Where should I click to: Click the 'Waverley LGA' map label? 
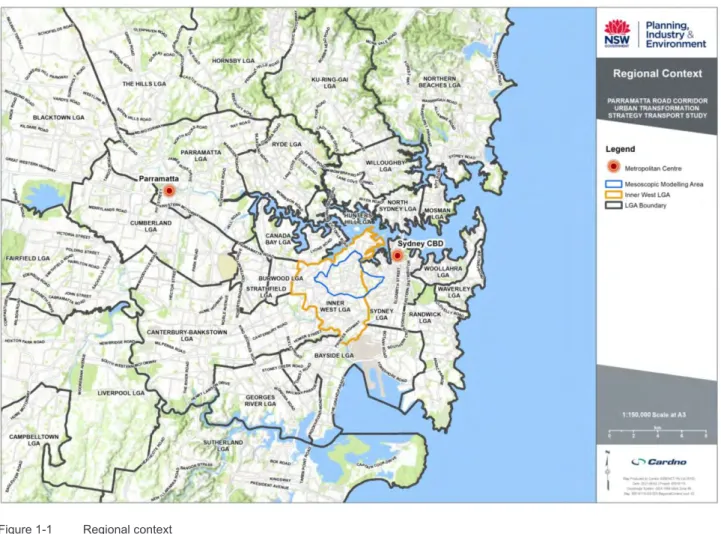pyautogui.click(x=454, y=292)
